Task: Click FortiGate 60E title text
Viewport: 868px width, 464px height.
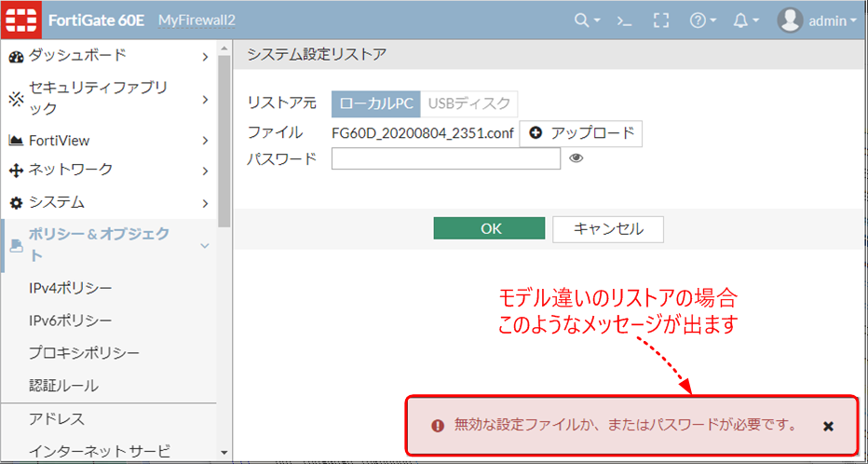Action: click(x=96, y=21)
